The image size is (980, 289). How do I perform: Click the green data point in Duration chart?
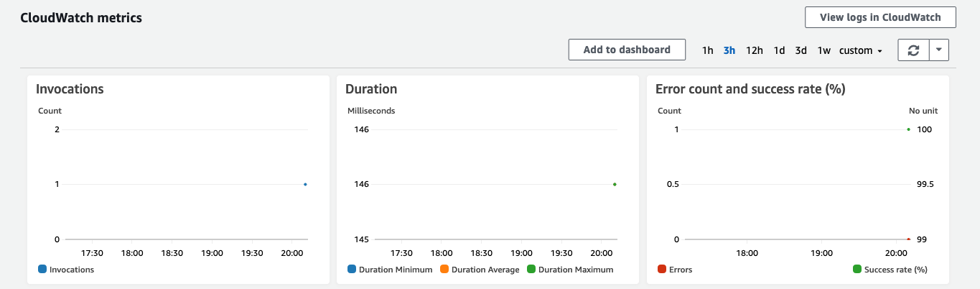pyautogui.click(x=615, y=184)
